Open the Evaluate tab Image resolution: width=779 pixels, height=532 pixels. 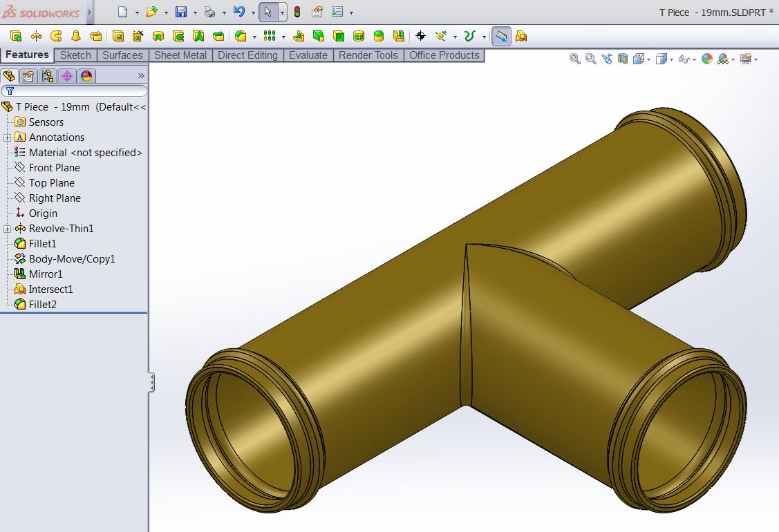[x=308, y=55]
